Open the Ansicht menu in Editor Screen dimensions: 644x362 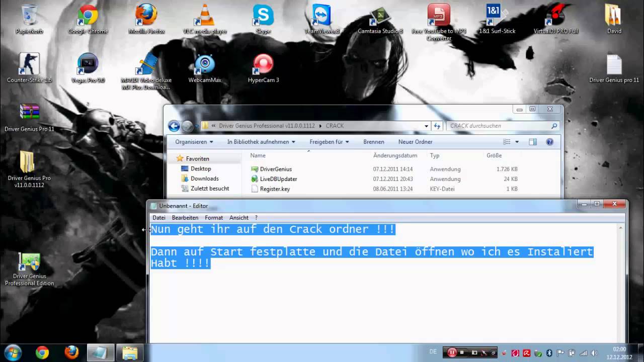click(239, 218)
